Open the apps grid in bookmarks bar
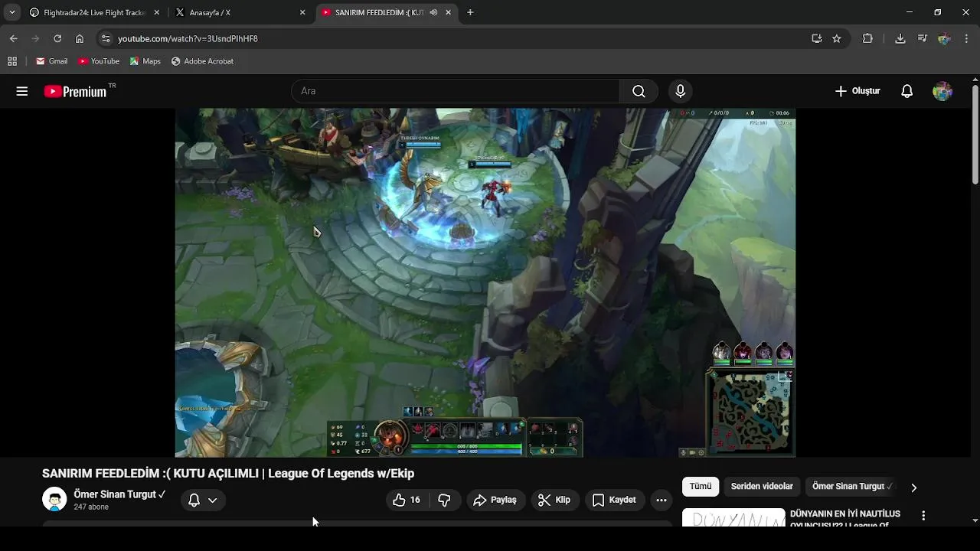This screenshot has width=980, height=551. pos(12,61)
